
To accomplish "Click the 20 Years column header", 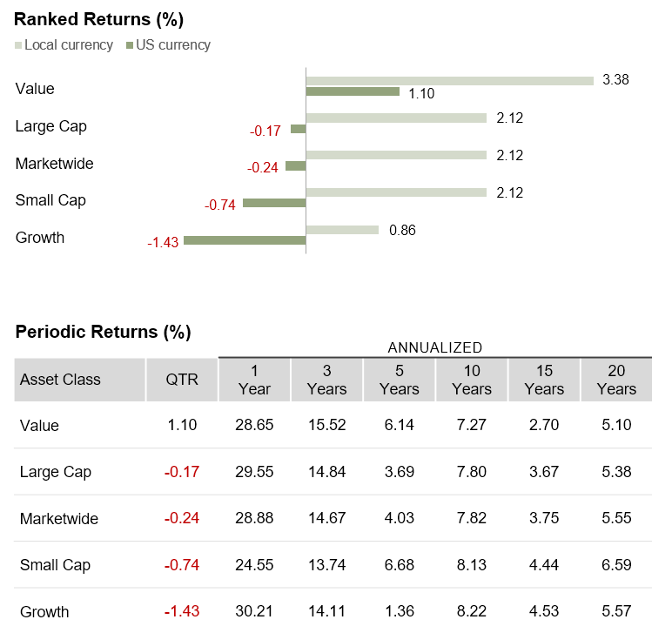I will click(616, 380).
